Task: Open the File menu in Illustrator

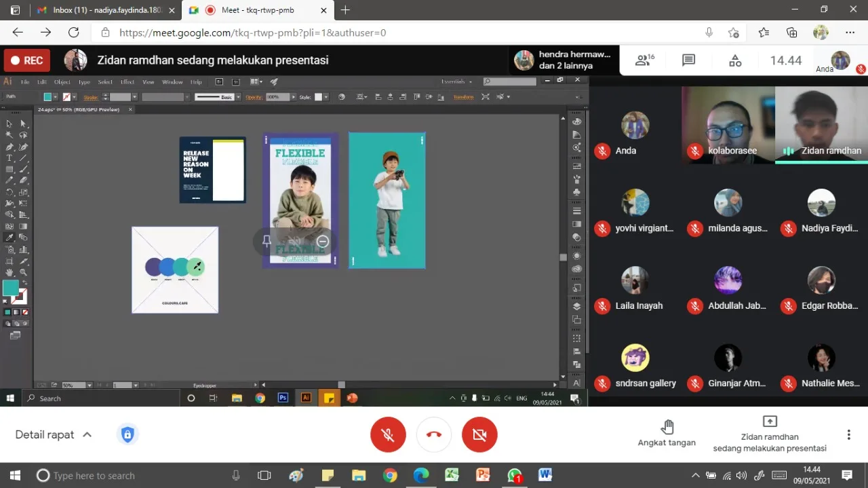Action: (x=25, y=82)
